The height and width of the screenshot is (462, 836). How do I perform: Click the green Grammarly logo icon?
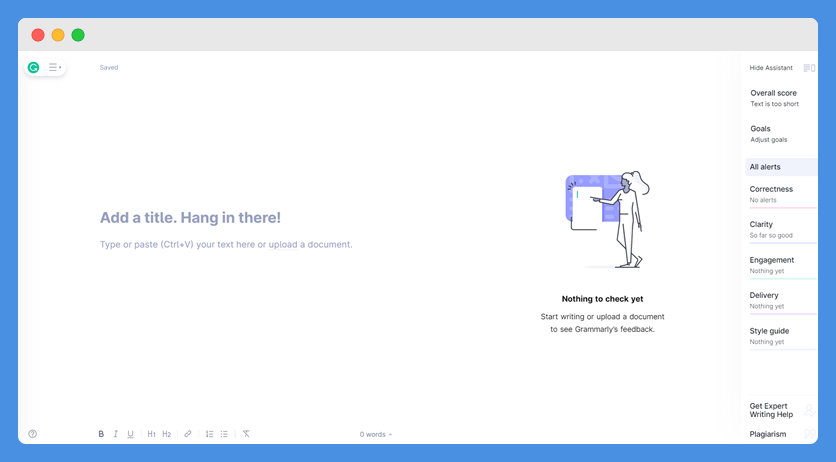point(34,67)
